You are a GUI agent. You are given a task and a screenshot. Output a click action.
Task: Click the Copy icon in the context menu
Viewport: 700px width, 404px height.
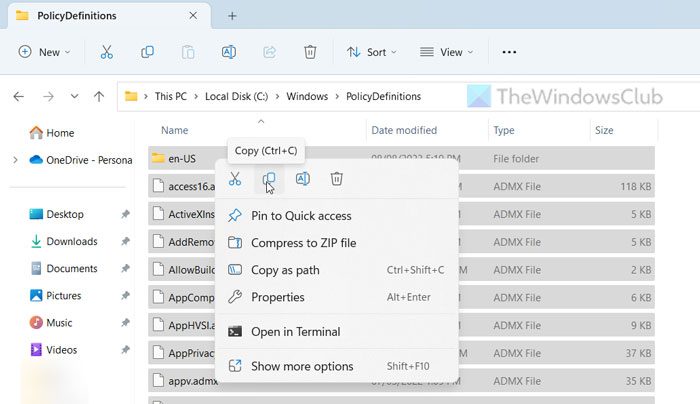269,179
